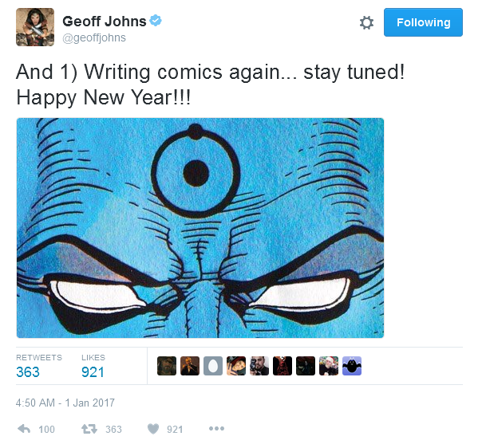This screenshot has width=486, height=448.
Task: Enlarge the blue comic face image
Action: coord(200,228)
